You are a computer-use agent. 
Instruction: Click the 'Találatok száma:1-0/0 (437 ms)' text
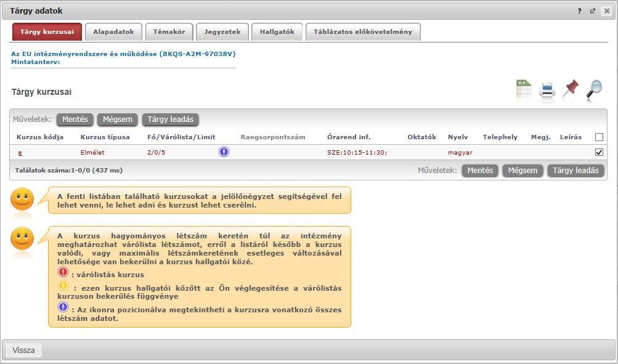pyautogui.click(x=68, y=171)
